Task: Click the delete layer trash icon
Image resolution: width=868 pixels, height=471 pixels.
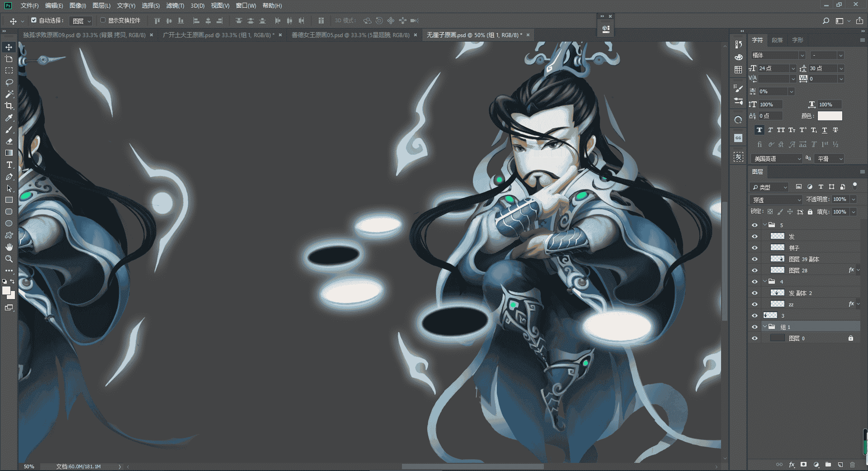Action: (x=853, y=465)
